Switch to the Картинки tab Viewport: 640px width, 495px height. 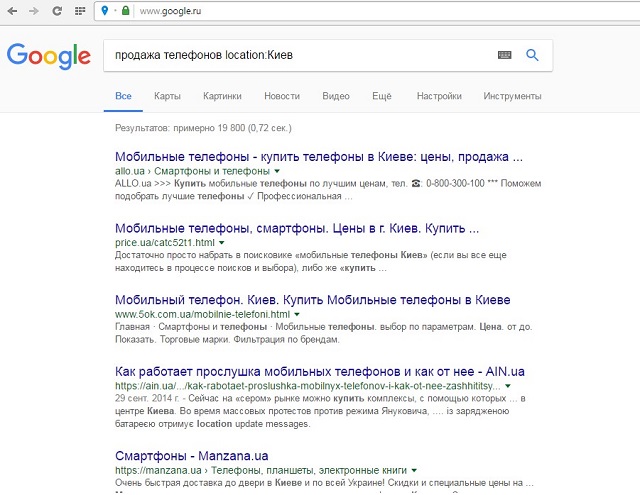tap(222, 96)
